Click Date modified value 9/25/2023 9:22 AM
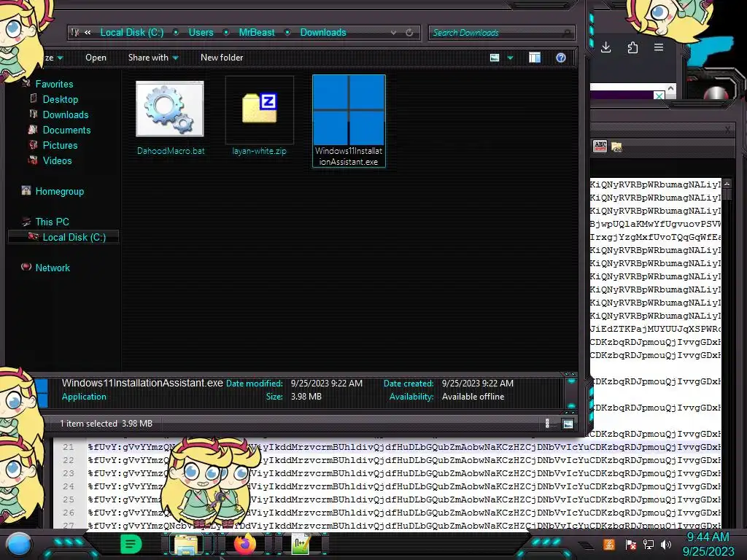The image size is (747, 560). (327, 384)
